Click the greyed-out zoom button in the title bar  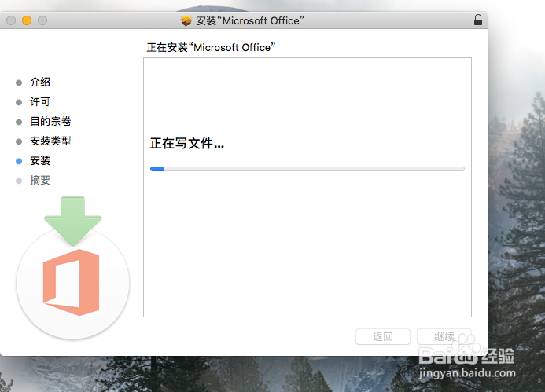click(42, 20)
